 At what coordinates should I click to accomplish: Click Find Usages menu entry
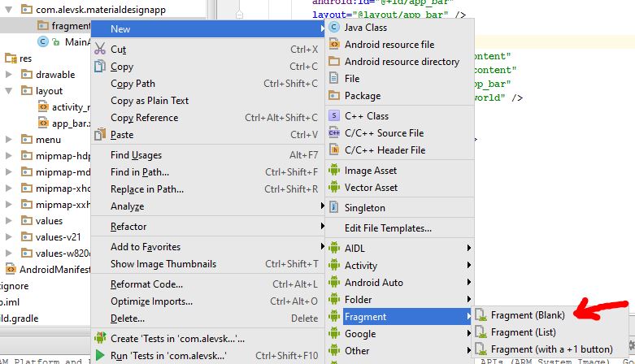tap(136, 155)
